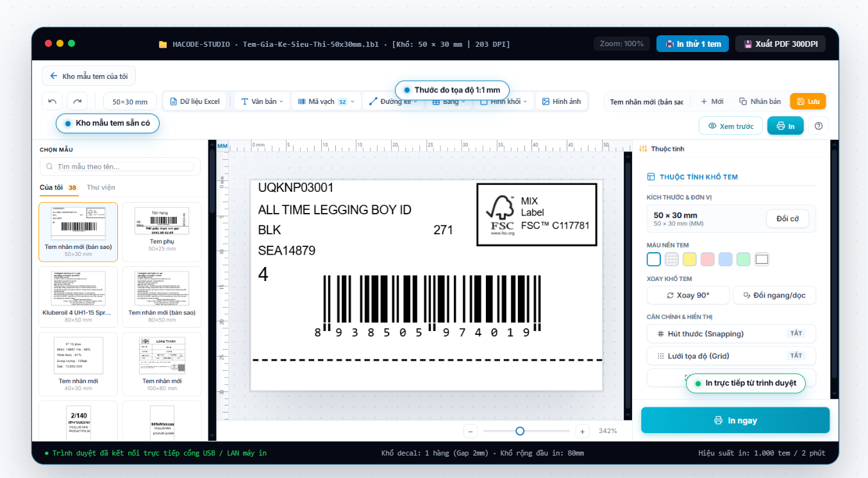Toggle Lưới tọa độ (Grid) on
The height and width of the screenshot is (478, 868).
[731, 355]
